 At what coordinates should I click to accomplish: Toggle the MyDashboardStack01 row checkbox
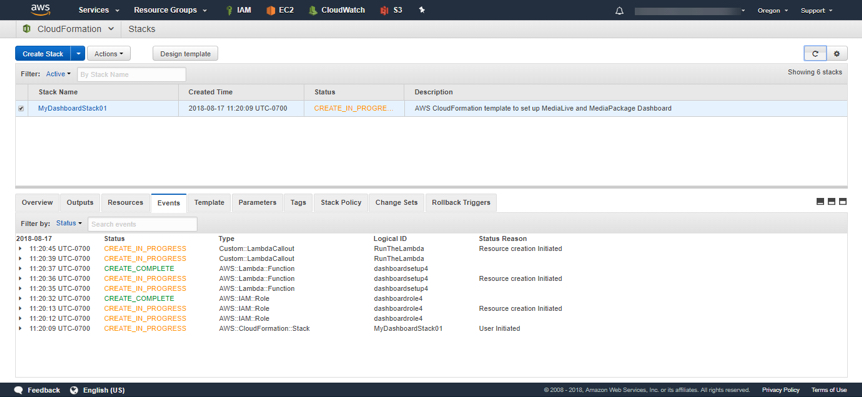click(x=21, y=109)
